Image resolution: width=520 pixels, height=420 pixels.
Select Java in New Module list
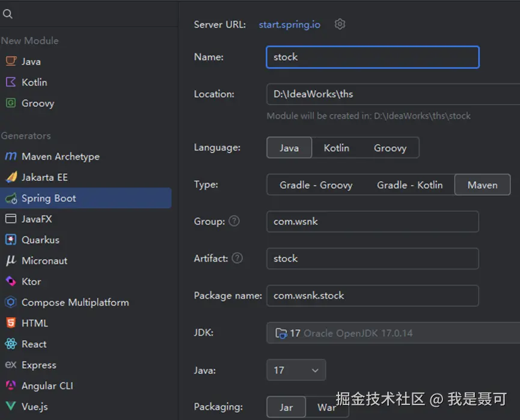(85, 61)
